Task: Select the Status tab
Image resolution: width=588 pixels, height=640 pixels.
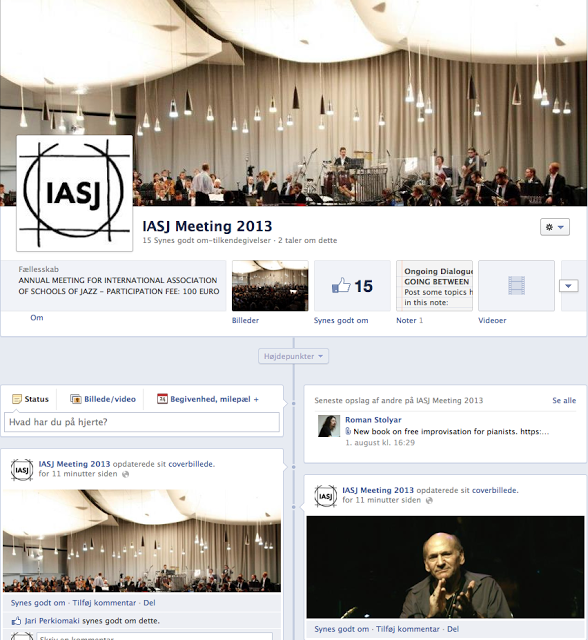Action: pos(31,399)
